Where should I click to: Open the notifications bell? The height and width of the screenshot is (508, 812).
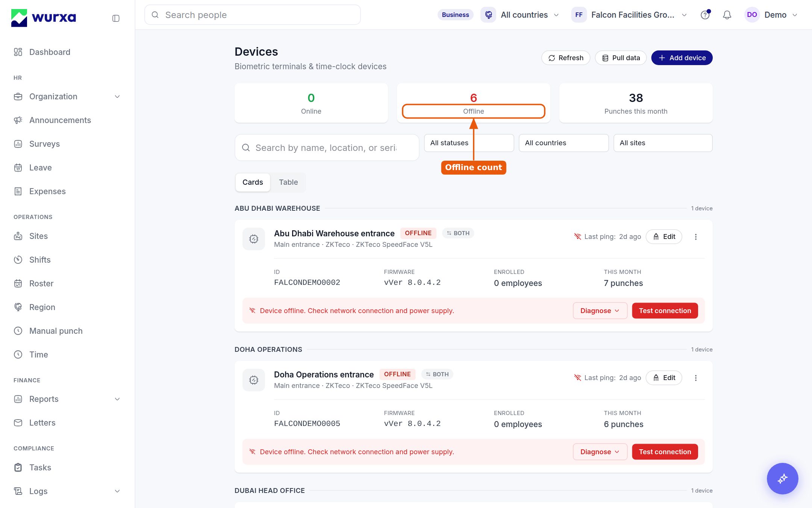click(727, 15)
